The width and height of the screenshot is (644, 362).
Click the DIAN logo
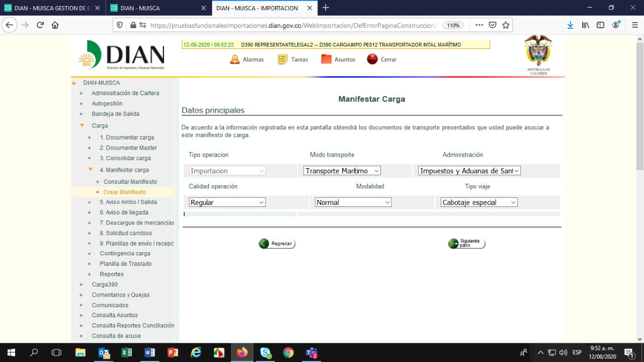(x=122, y=55)
